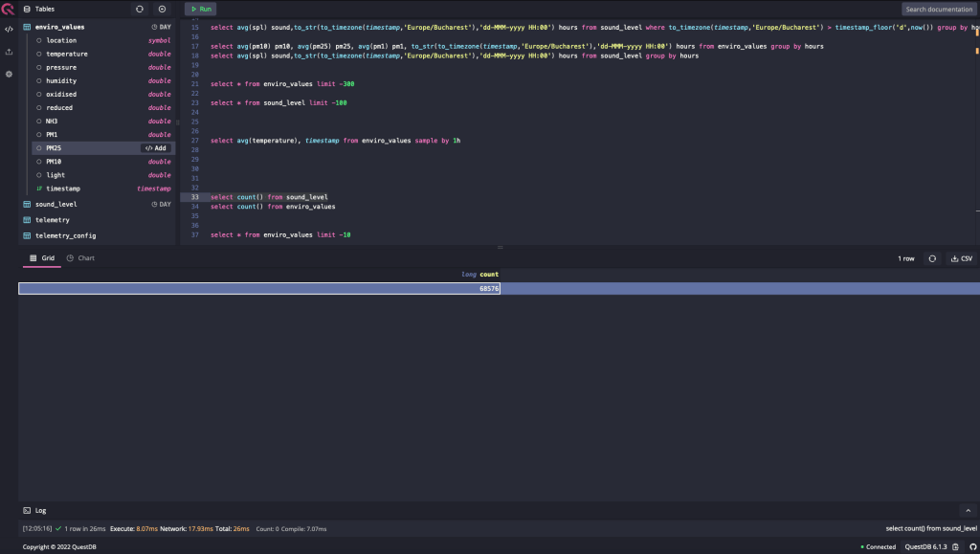
Task: Open the GitHub icon in status bar
Action: click(969, 546)
